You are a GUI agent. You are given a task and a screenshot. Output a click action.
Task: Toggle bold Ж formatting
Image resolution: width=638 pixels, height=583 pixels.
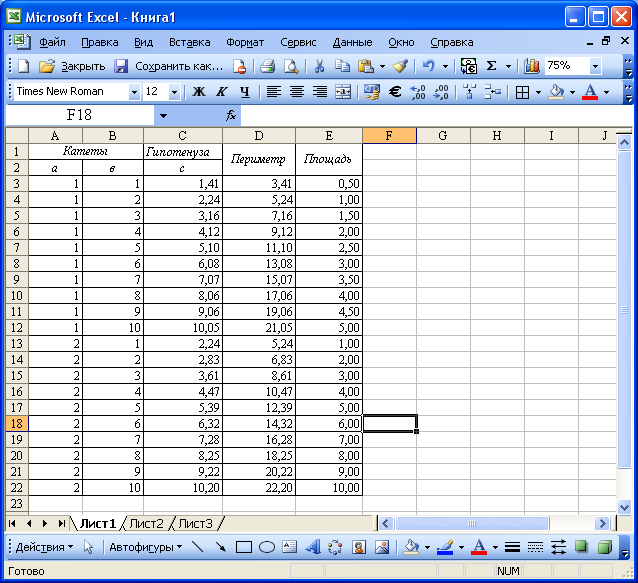(x=199, y=92)
